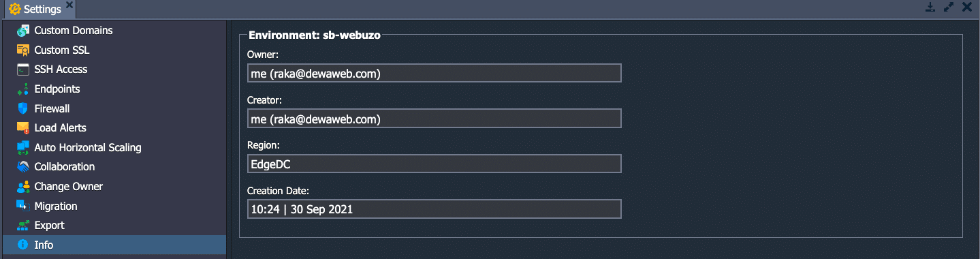
Task: Select the Collaboration handshake icon
Action: point(23,167)
